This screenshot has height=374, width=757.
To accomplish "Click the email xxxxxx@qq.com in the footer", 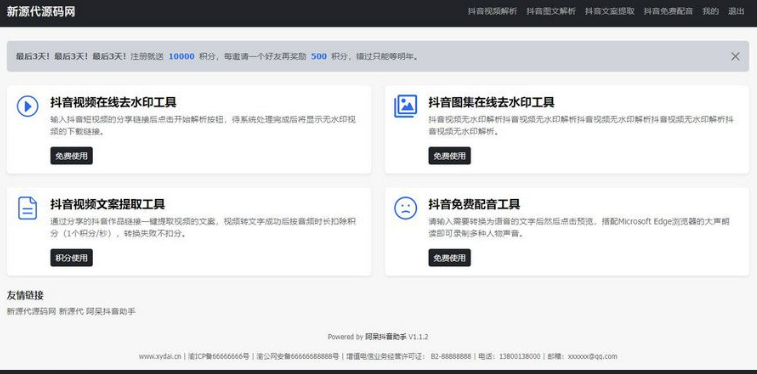I will tap(592, 357).
